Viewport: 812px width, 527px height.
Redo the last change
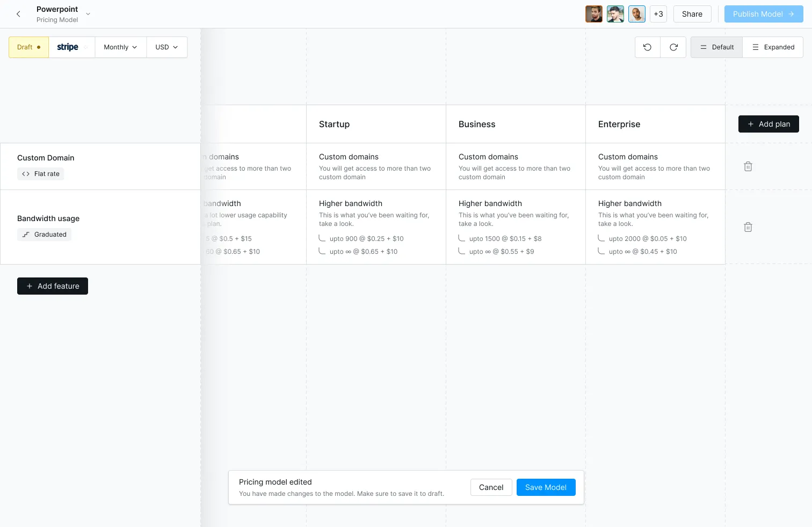coord(673,47)
